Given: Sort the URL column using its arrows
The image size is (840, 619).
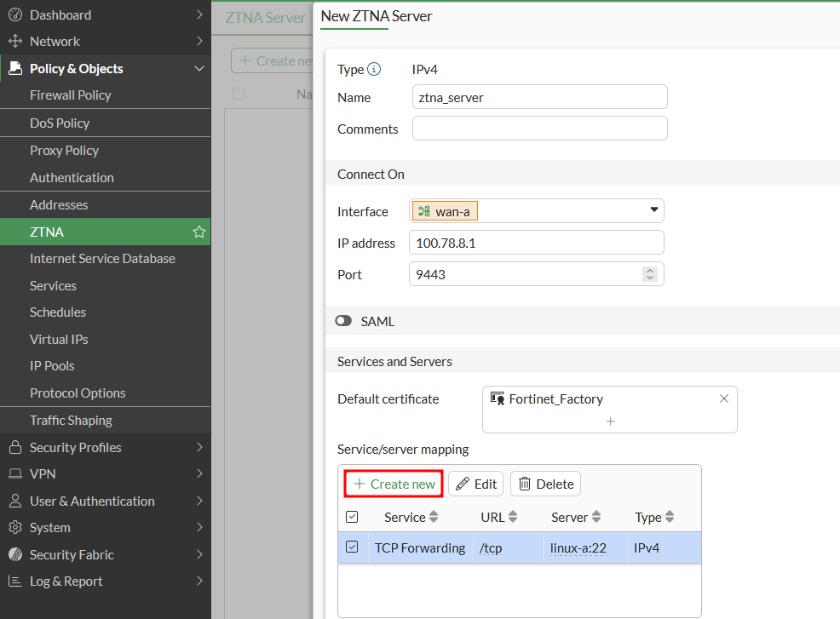Looking at the screenshot, I should (512, 518).
